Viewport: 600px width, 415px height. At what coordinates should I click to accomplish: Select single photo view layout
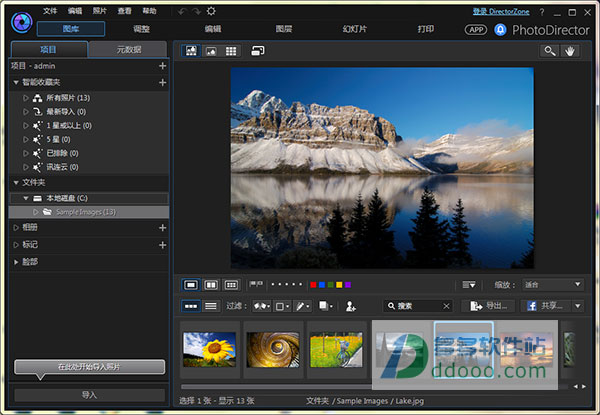pos(191,285)
